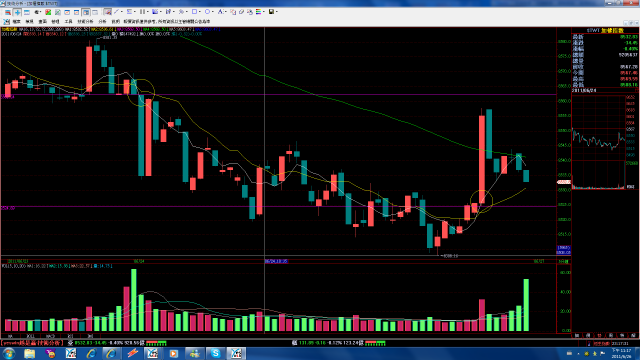Click the upper purple horizontal line on chart

[x=278, y=95]
